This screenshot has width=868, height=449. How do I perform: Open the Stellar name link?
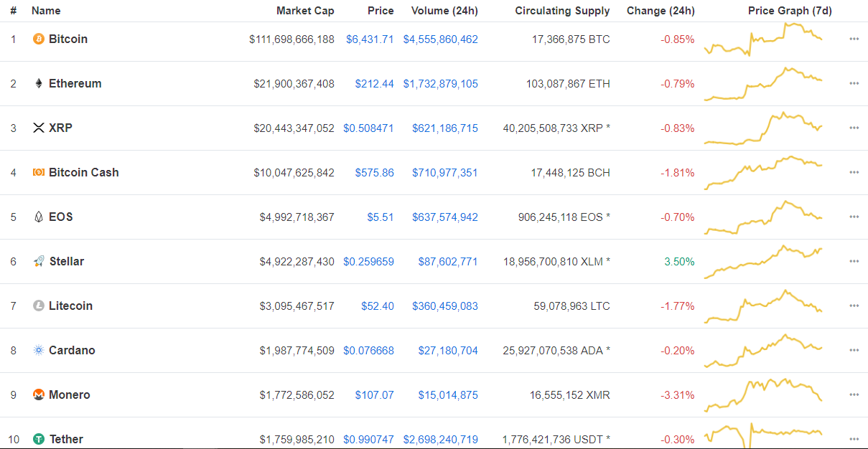click(x=67, y=262)
